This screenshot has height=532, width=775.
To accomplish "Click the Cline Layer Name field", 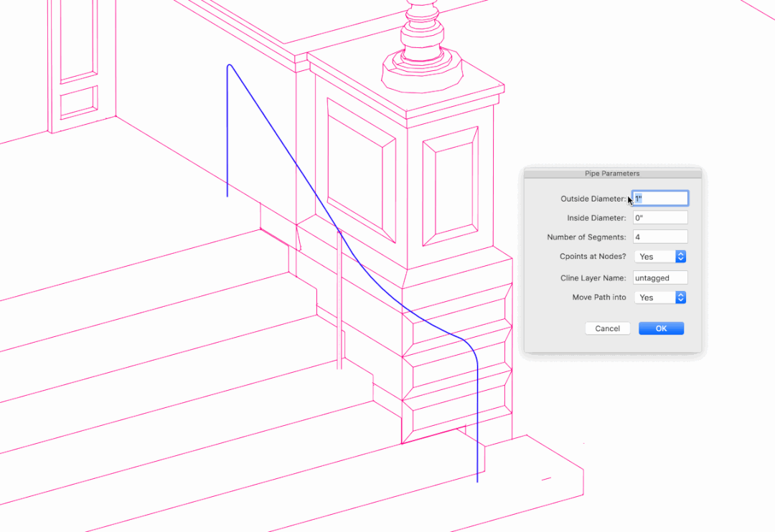I will 660,277.
